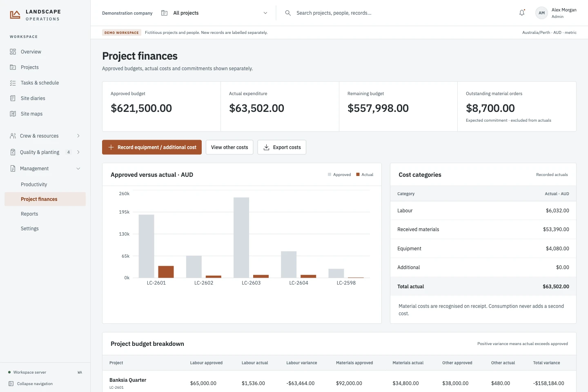Click the Actual expenditure value $63,502.00
This screenshot has height=392, width=588.
[x=256, y=108]
